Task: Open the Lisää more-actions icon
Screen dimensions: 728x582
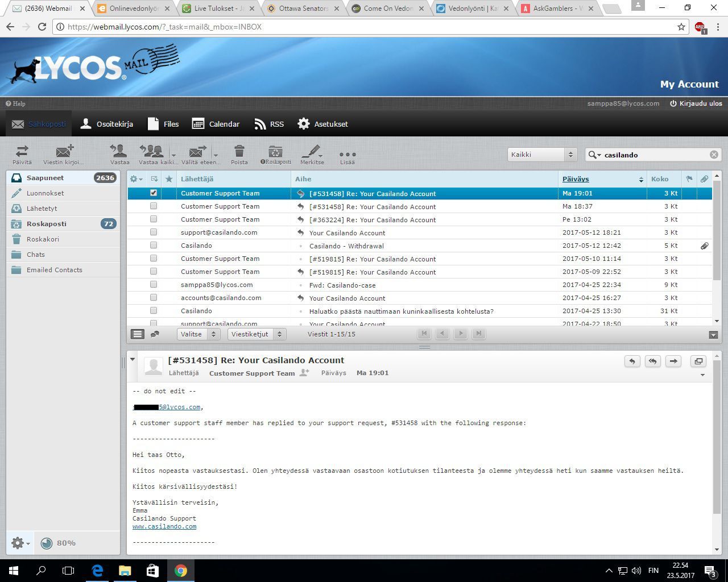Action: (x=348, y=154)
